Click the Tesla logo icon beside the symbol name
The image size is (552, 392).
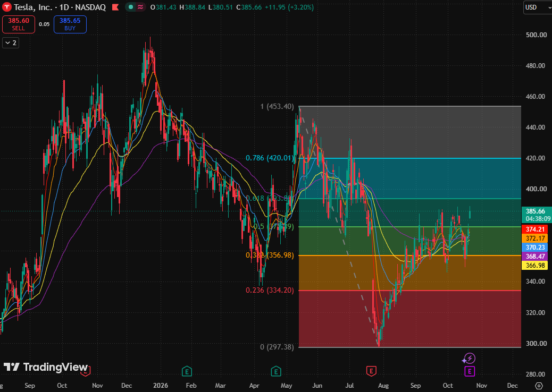(x=7, y=7)
